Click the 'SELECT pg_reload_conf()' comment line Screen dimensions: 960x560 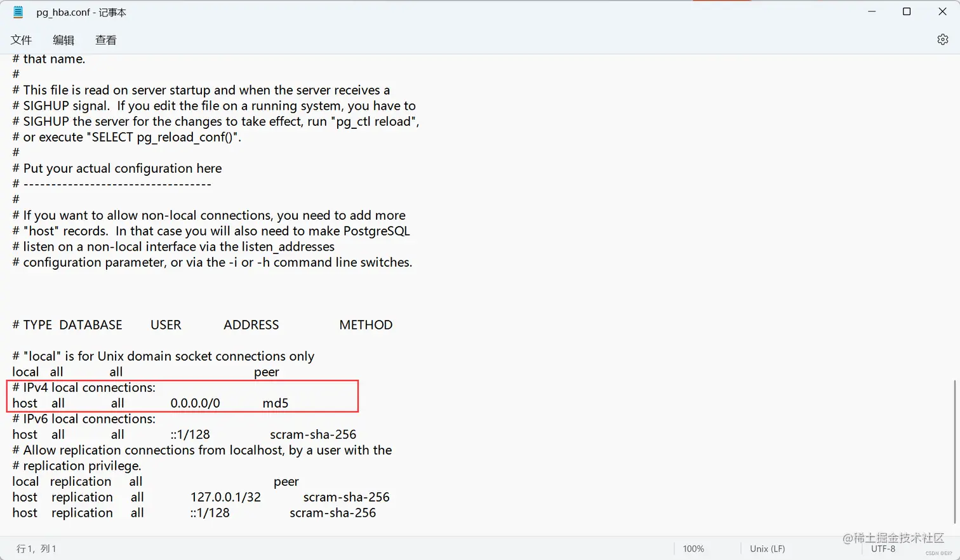[x=127, y=137]
